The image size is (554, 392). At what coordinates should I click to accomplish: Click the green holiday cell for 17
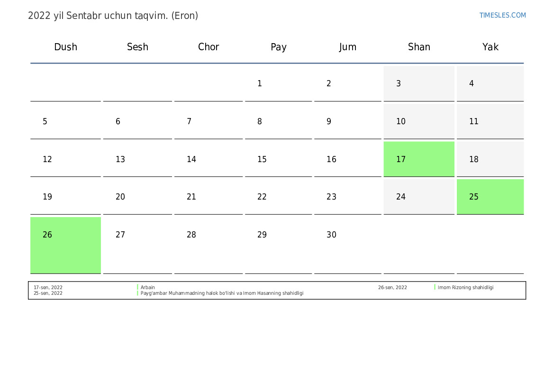[x=419, y=159]
